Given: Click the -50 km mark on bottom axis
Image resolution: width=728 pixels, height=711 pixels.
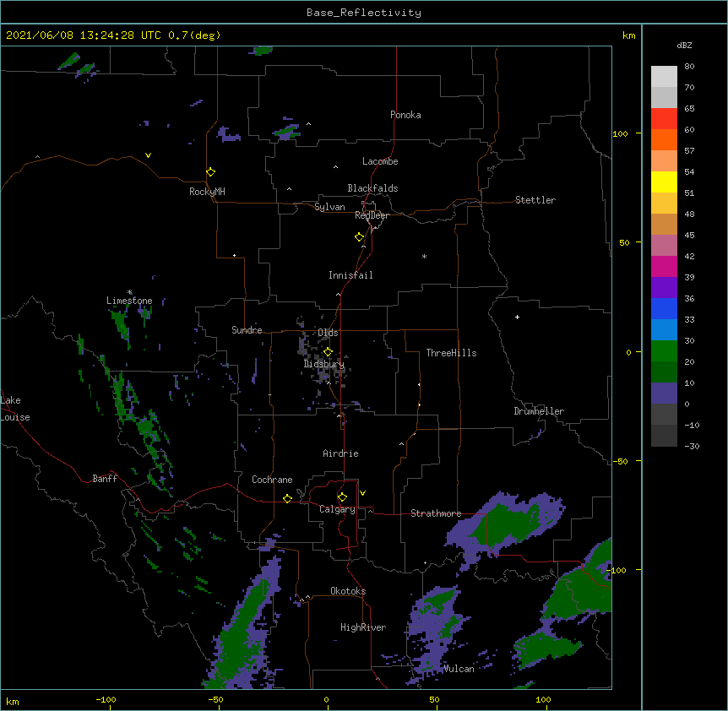Looking at the screenshot, I should [x=215, y=699].
